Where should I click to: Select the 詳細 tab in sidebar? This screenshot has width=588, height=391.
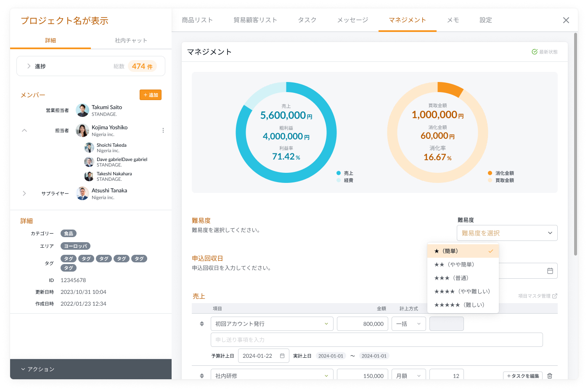point(50,40)
